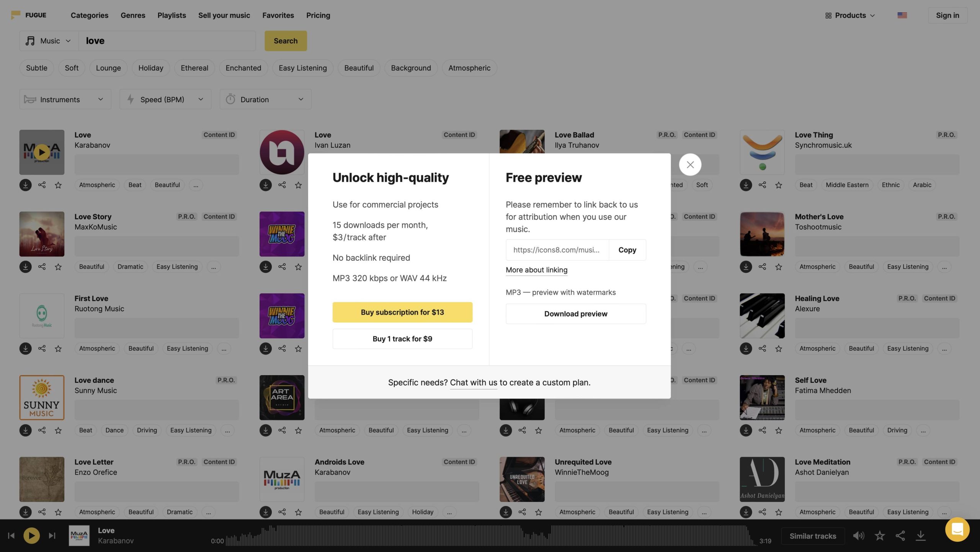Play the track in the bottom player bar

click(31, 536)
